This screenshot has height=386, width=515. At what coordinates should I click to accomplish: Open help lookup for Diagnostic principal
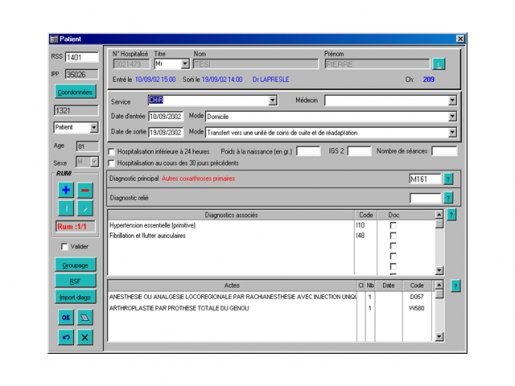tap(448, 179)
